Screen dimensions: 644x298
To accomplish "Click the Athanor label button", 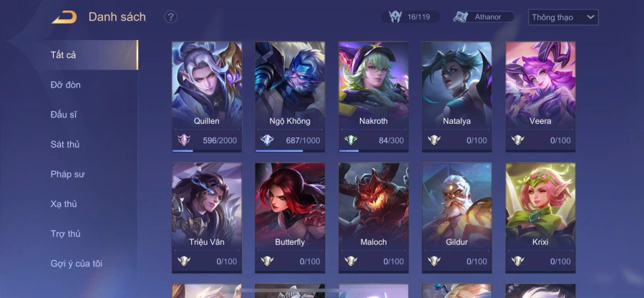I will 488,17.
